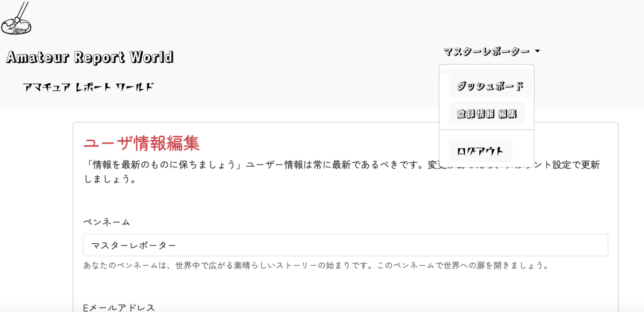Click ログアウト to sign out
Viewport: 644px width, 312px height.
(480, 151)
